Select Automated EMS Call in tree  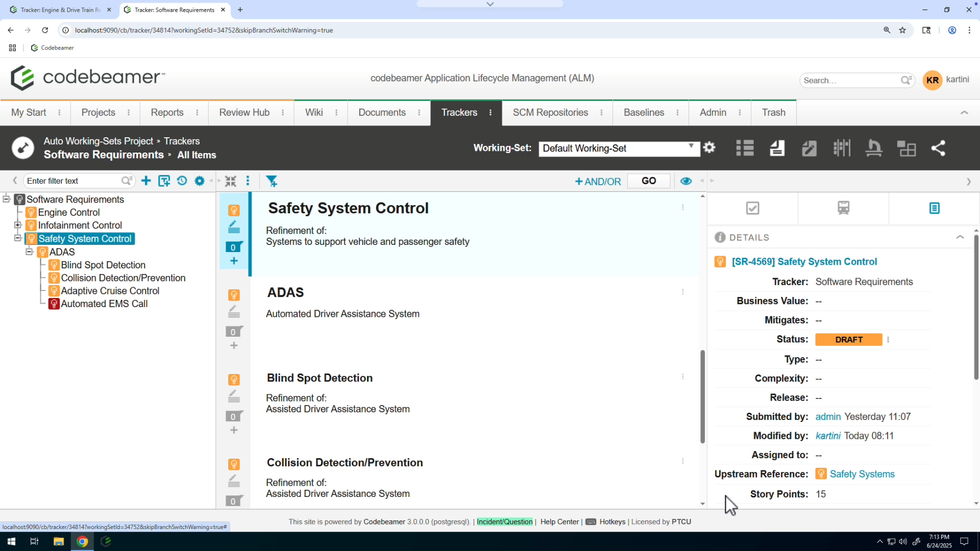104,304
